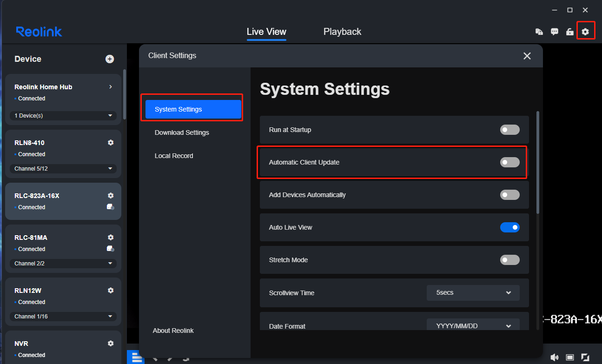Close the Client Settings dialog
The height and width of the screenshot is (364, 602).
coord(527,56)
